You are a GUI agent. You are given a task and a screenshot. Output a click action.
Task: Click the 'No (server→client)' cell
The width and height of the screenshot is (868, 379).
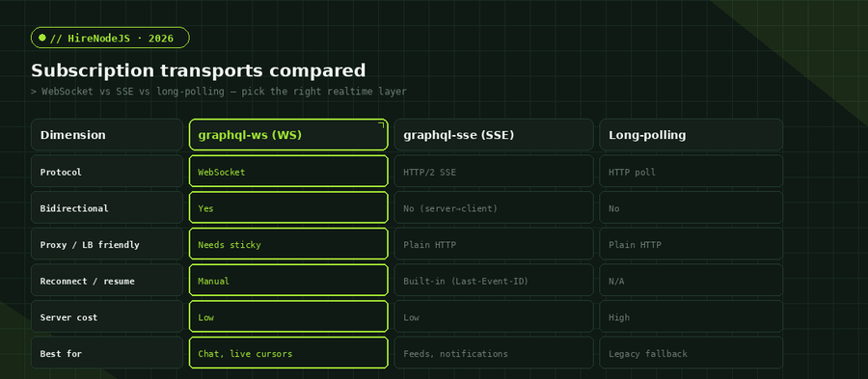tap(494, 207)
